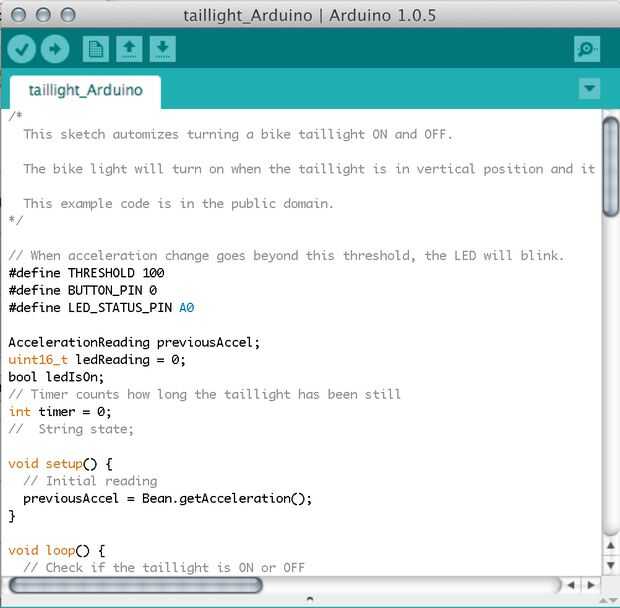
Task: Click the '// String state;' comment
Action: (71, 429)
